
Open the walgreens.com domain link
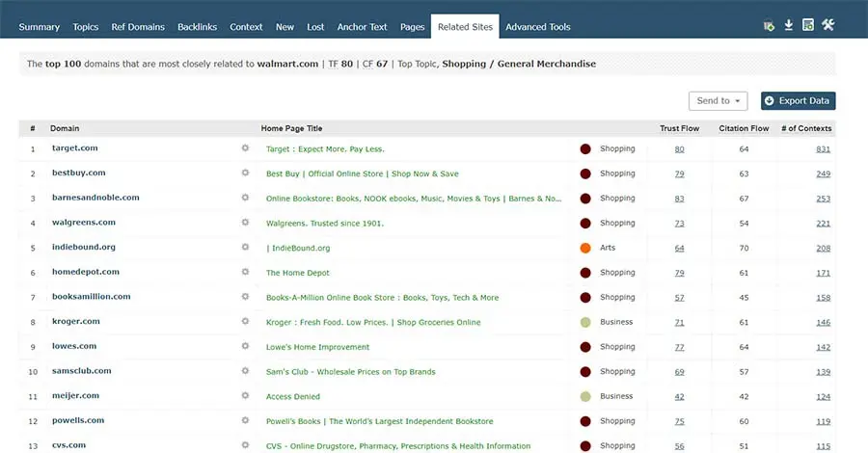[x=84, y=223]
